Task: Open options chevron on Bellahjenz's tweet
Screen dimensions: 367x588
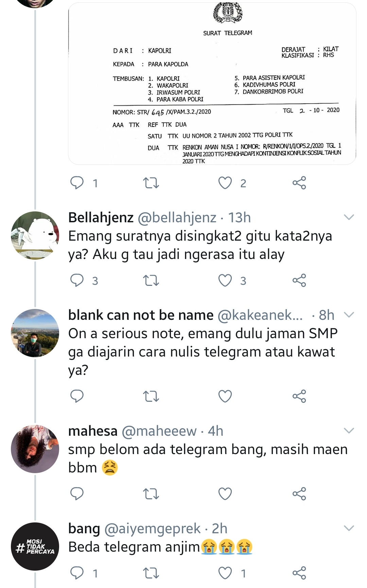Action: pyautogui.click(x=349, y=217)
